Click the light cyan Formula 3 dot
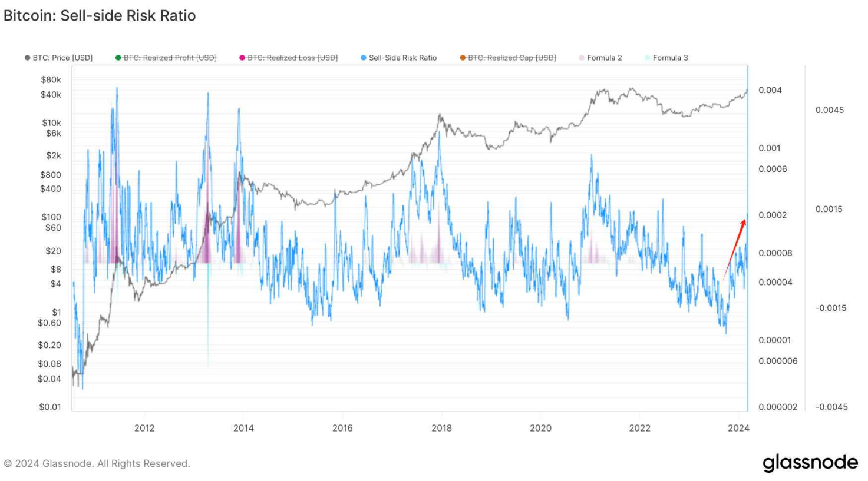The width and height of the screenshot is (868, 481). pos(648,58)
